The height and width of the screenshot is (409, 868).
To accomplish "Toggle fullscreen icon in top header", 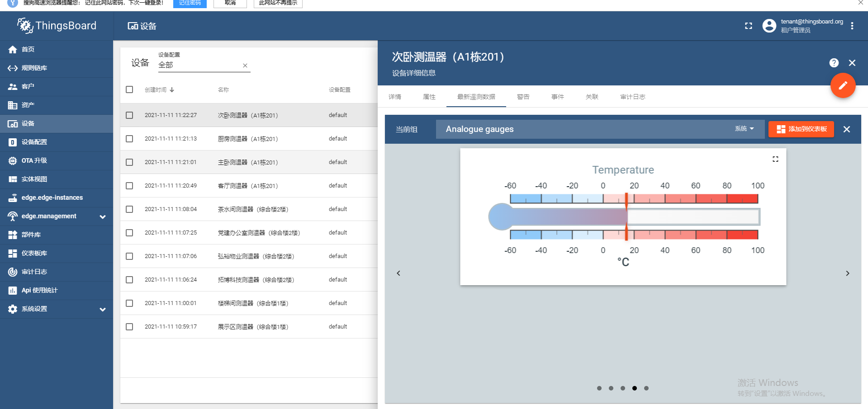I will pos(749,26).
